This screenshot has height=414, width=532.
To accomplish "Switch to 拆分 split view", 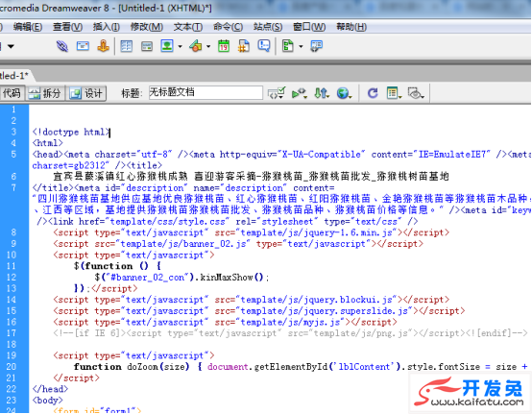I will pyautogui.click(x=45, y=93).
